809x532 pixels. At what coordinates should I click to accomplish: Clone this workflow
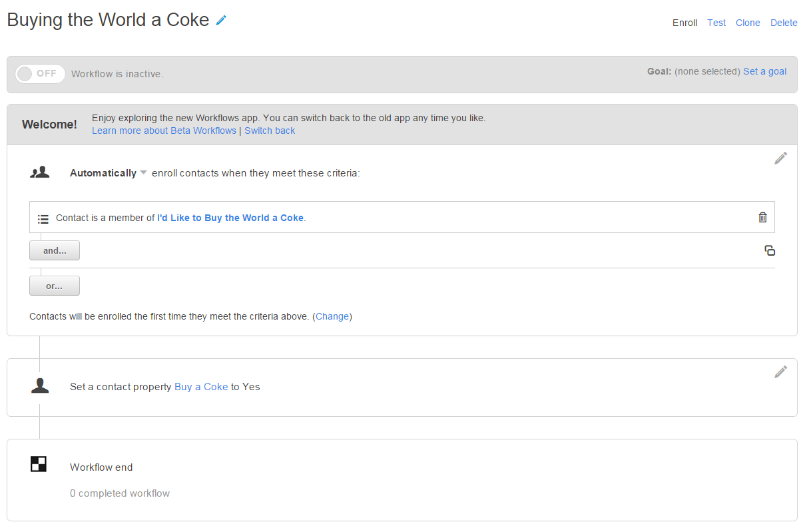click(x=748, y=23)
